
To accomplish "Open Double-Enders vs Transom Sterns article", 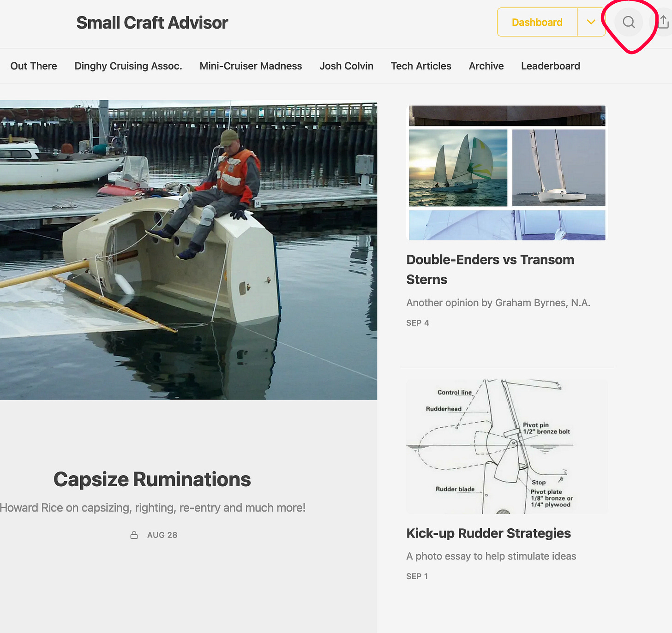I will [x=491, y=269].
